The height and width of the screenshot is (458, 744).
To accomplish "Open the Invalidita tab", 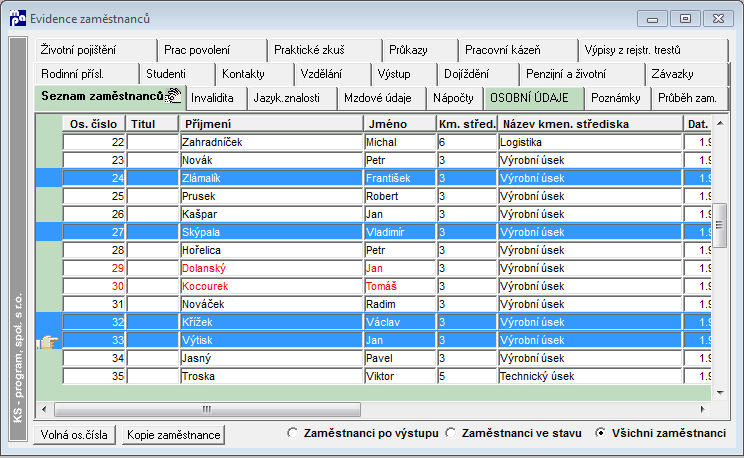I will click(x=217, y=98).
